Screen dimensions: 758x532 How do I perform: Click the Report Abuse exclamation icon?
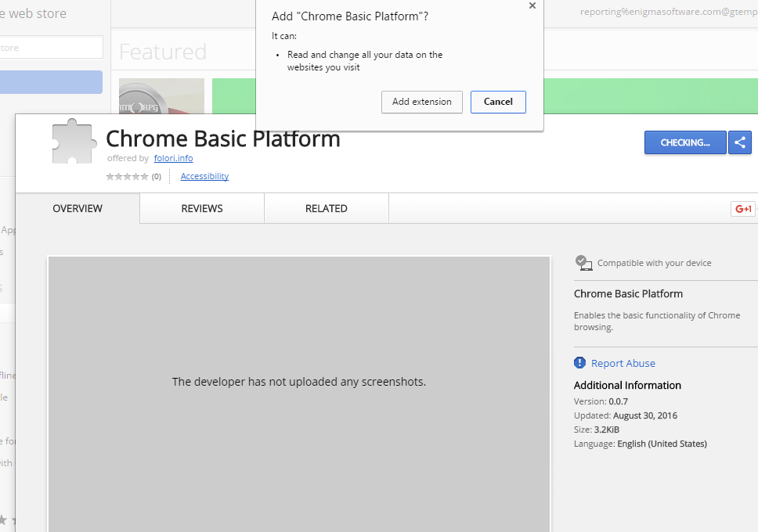pos(579,363)
